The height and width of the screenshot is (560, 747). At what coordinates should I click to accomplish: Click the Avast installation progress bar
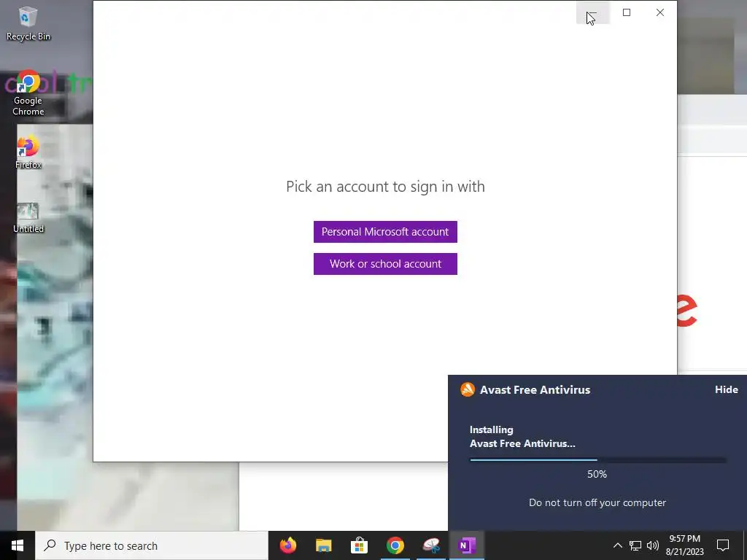[598, 460]
